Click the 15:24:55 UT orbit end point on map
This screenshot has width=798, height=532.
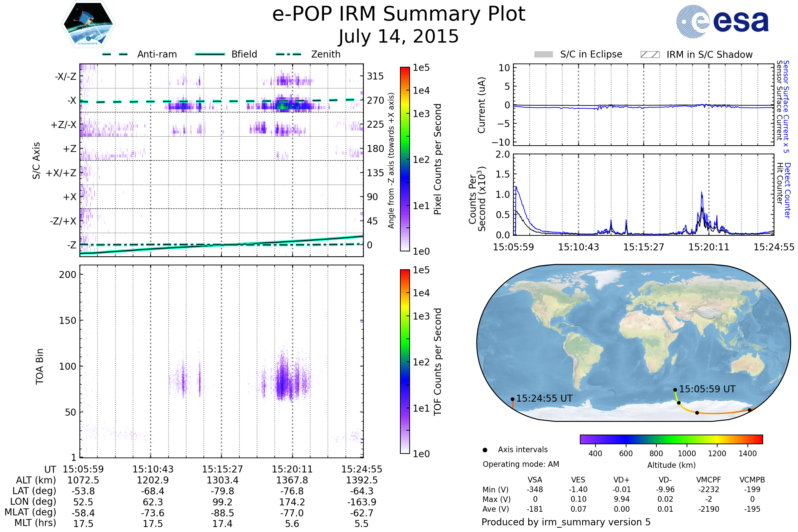click(x=512, y=399)
